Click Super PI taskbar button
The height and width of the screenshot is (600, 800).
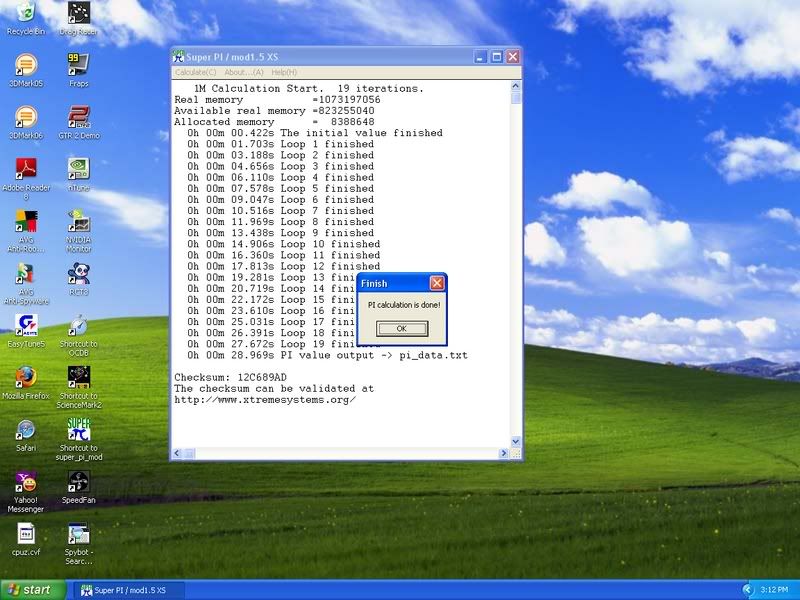129,590
